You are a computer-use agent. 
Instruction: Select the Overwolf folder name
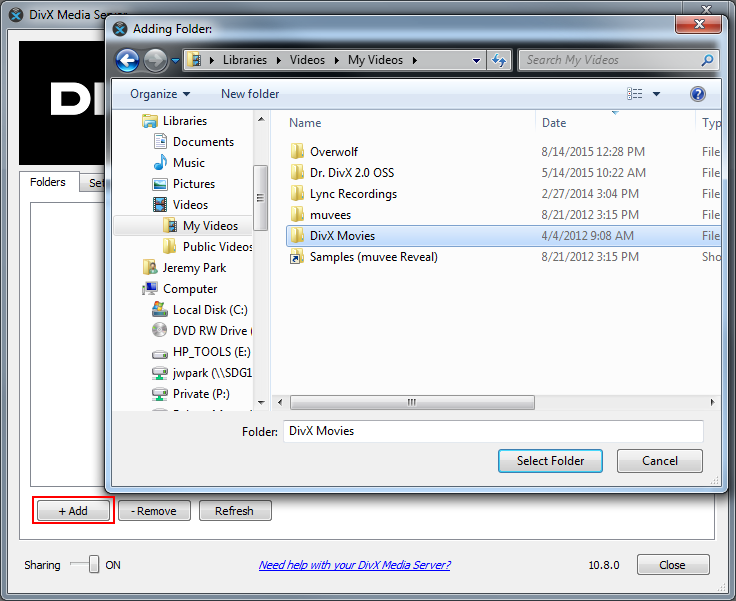334,152
